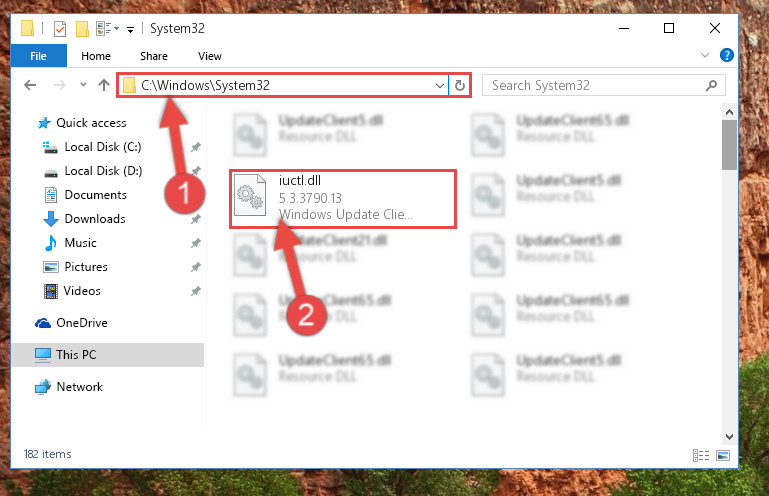
Task: Select the iuctl.dll file
Action: [343, 199]
